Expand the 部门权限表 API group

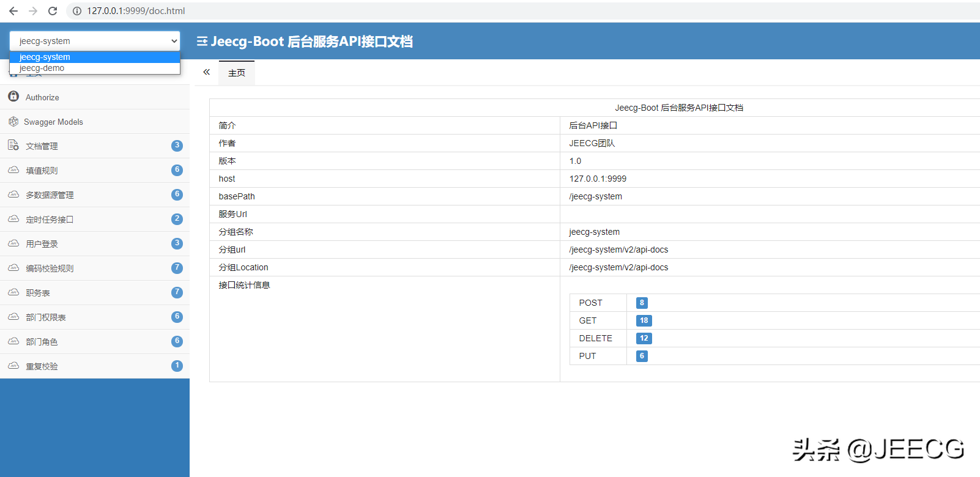(95, 317)
